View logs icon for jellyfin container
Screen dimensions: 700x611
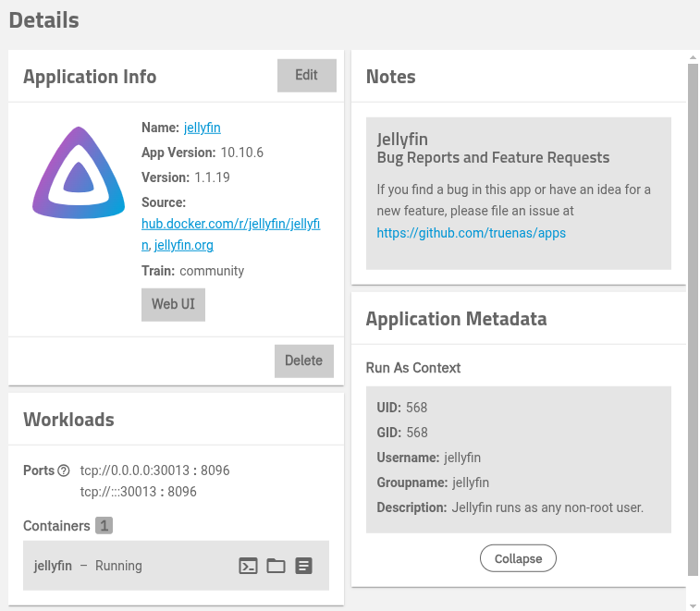coord(303,566)
